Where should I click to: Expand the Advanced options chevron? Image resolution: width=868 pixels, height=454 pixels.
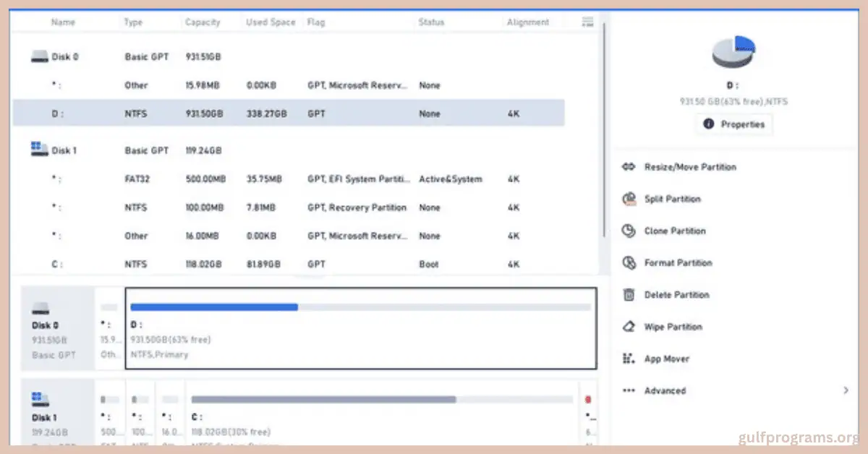[x=846, y=390]
